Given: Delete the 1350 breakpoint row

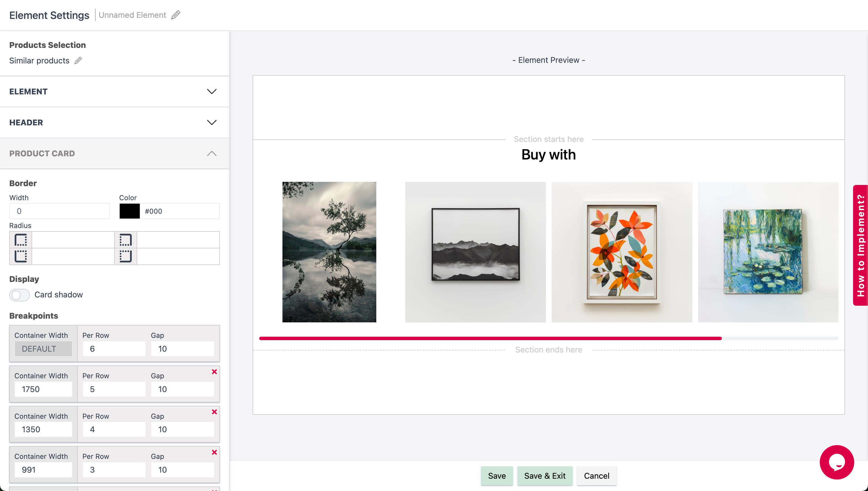Looking at the screenshot, I should (214, 412).
